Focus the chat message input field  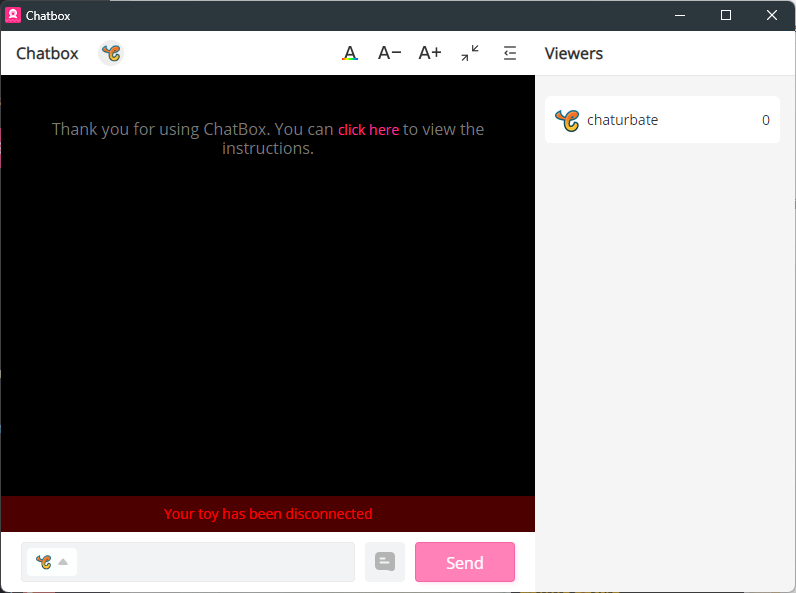pos(215,562)
